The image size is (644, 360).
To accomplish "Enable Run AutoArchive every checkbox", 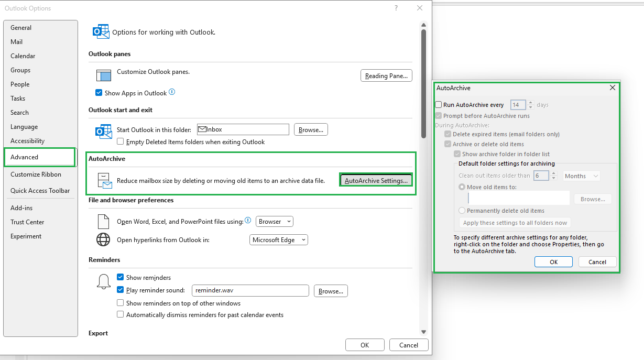I will pos(439,105).
